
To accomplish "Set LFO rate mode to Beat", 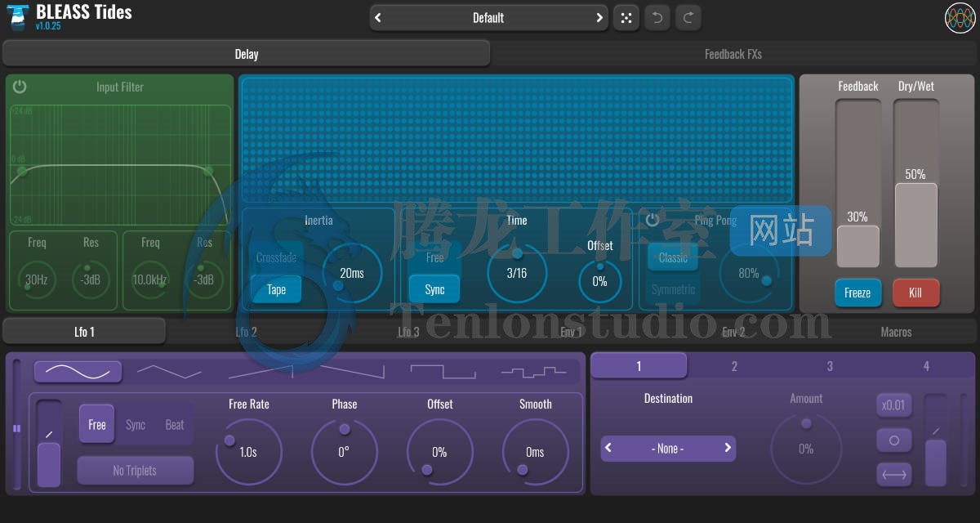I will [x=175, y=424].
